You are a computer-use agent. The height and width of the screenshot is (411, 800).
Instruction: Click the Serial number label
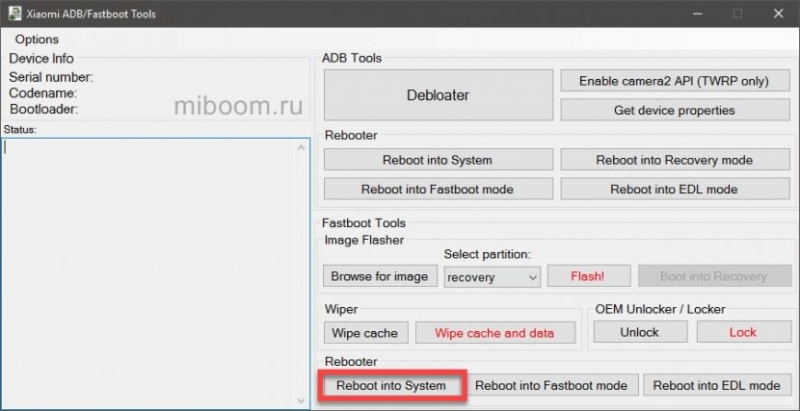point(51,78)
